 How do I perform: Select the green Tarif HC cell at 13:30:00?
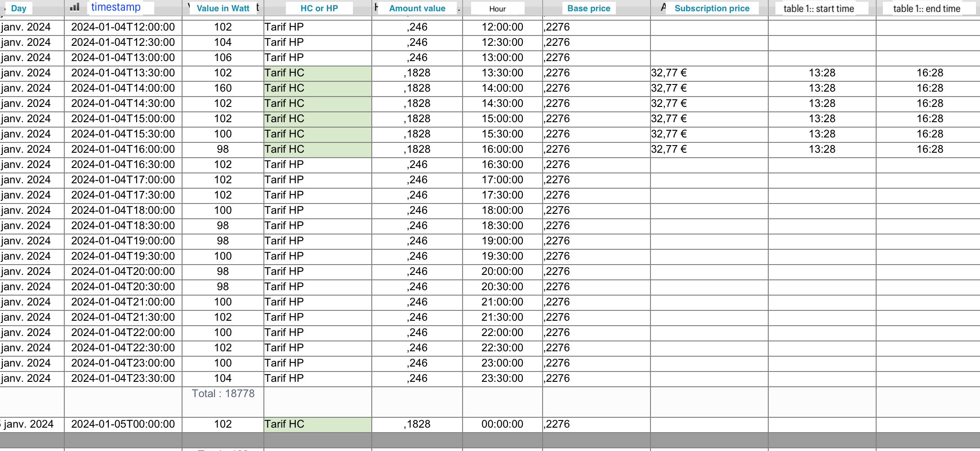click(318, 73)
